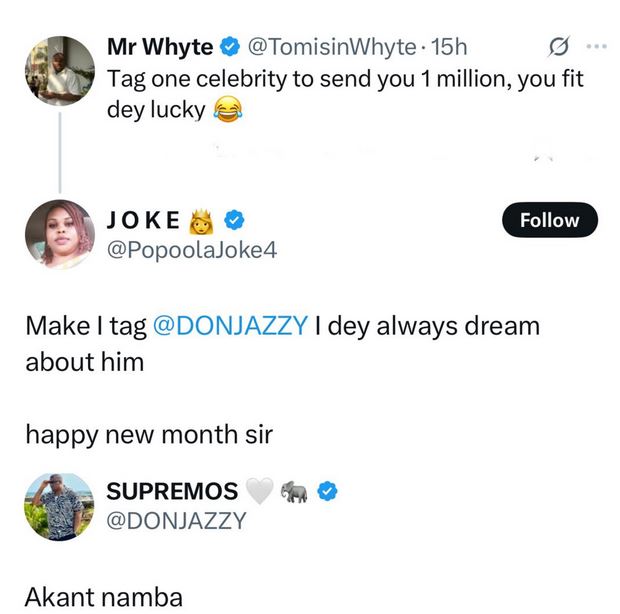Click the verified badge next to JOKE
Viewport: 620px width, 614px height.
click(234, 220)
